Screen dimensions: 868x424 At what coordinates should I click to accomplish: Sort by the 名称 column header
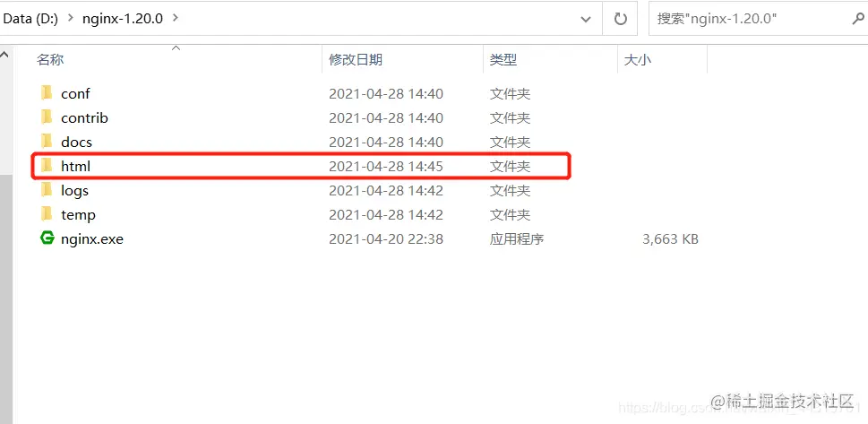[x=50, y=60]
